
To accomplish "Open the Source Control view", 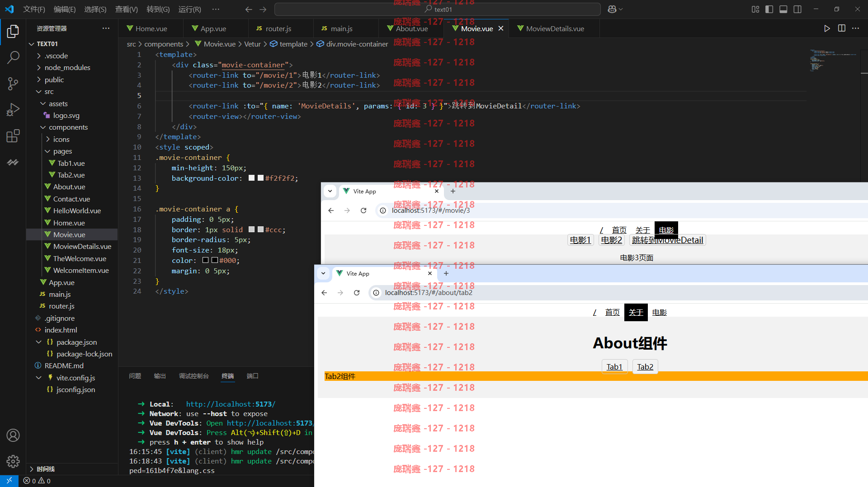I will (x=13, y=84).
